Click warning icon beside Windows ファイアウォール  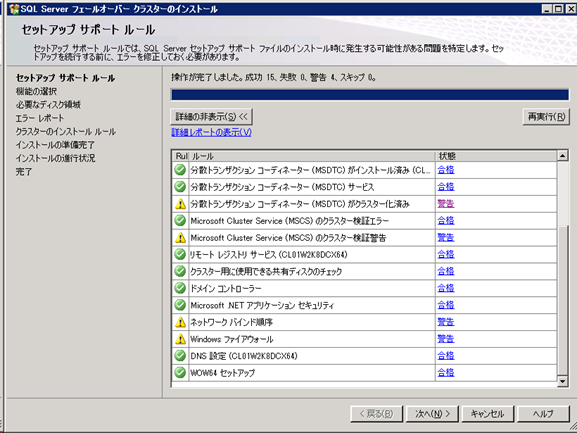coord(180,339)
